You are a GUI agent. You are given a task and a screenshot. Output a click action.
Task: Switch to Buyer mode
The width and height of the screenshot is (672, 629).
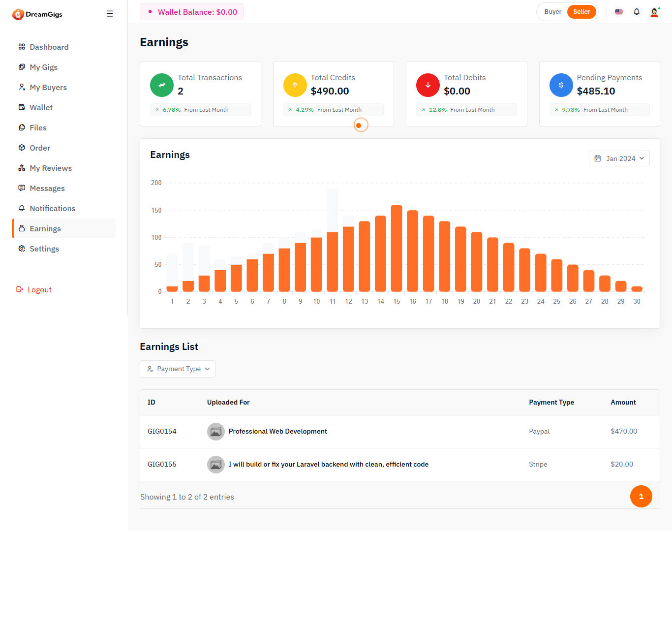click(x=552, y=12)
